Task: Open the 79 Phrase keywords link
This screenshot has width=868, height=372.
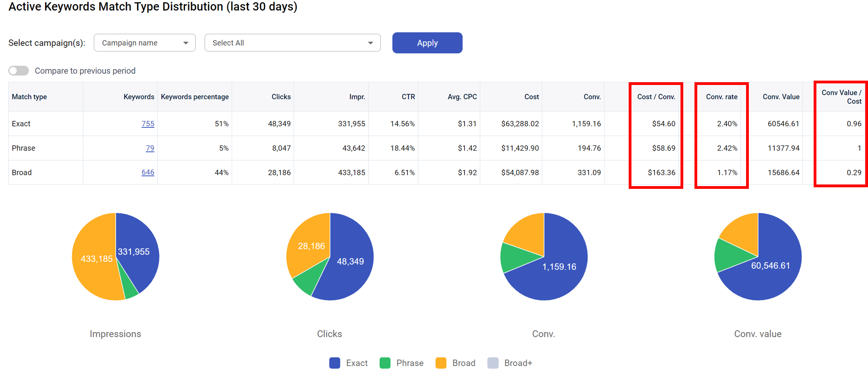Action: 150,148
